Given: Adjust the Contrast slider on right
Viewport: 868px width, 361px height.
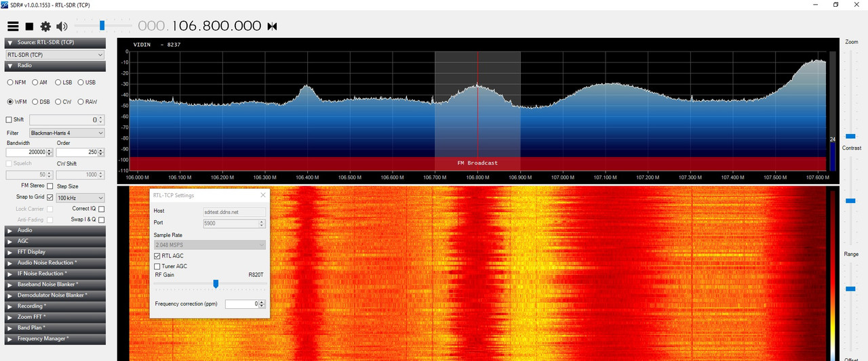Looking at the screenshot, I should [x=850, y=200].
